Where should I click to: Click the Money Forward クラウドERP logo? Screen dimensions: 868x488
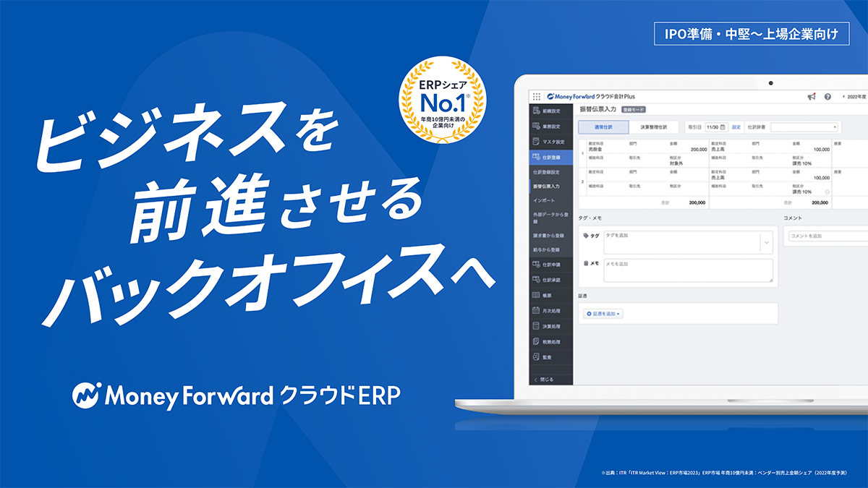point(236,396)
